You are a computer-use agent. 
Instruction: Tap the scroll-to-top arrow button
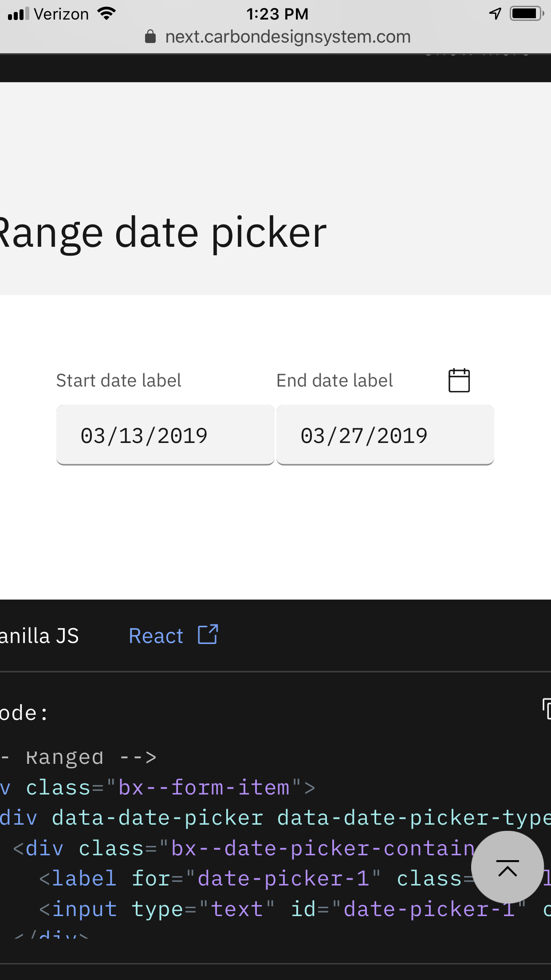(x=507, y=867)
